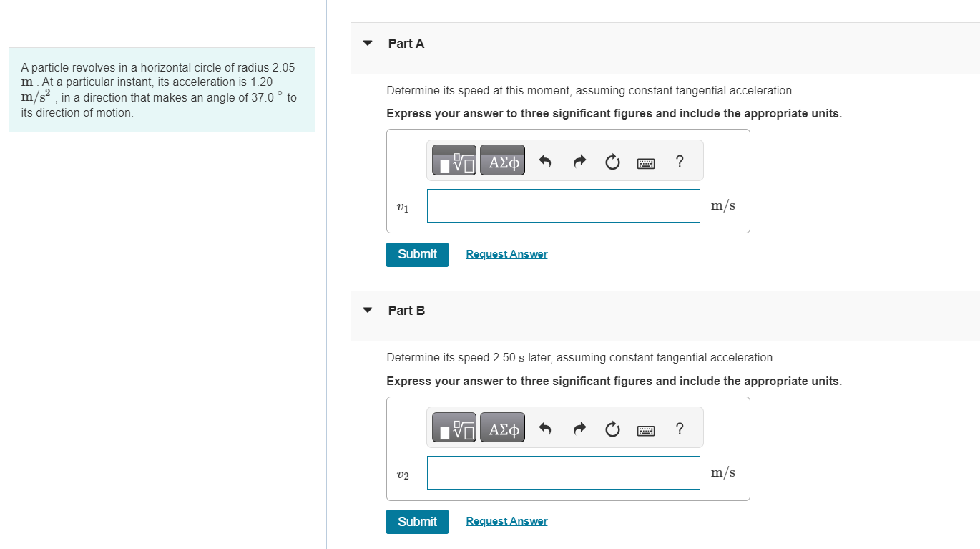Open the math templates menu in Part B
This screenshot has width=980, height=549.
(454, 427)
